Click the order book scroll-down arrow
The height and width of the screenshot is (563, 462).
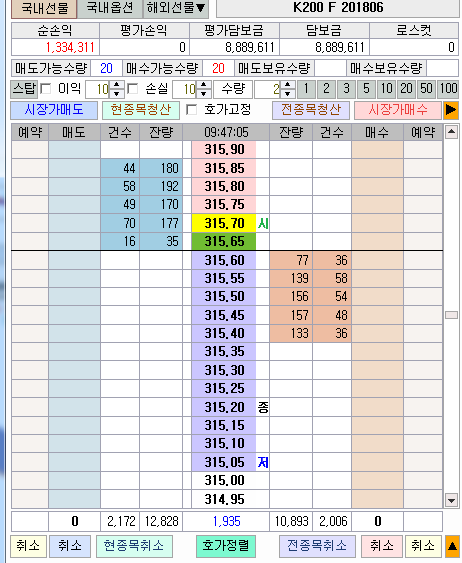point(451,499)
